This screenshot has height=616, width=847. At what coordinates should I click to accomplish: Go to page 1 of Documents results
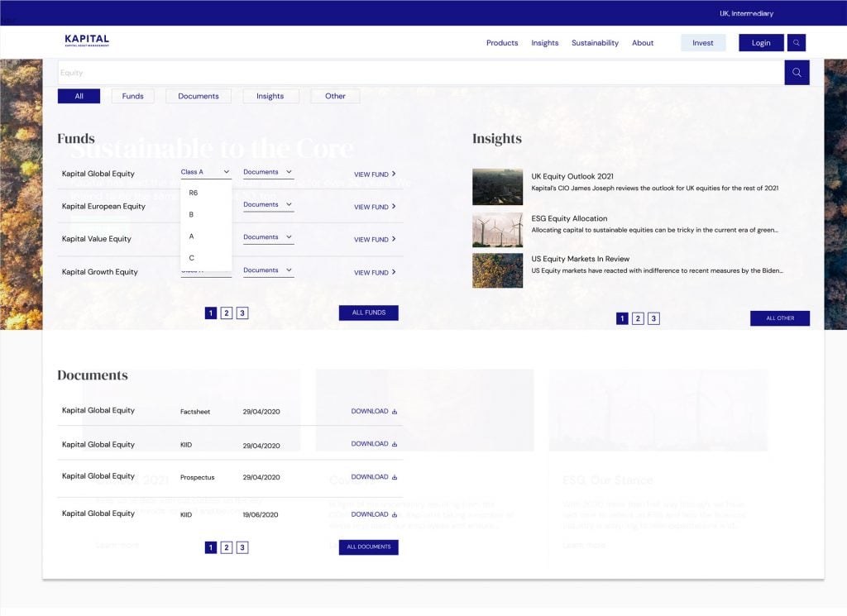click(211, 547)
